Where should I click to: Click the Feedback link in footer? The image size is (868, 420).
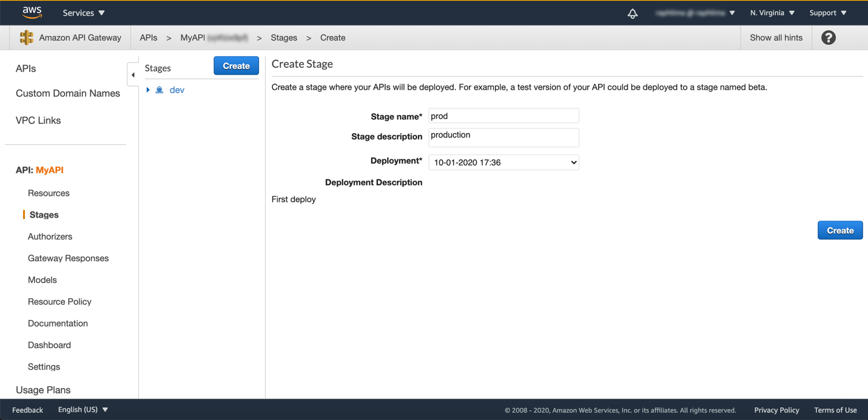[x=28, y=410]
